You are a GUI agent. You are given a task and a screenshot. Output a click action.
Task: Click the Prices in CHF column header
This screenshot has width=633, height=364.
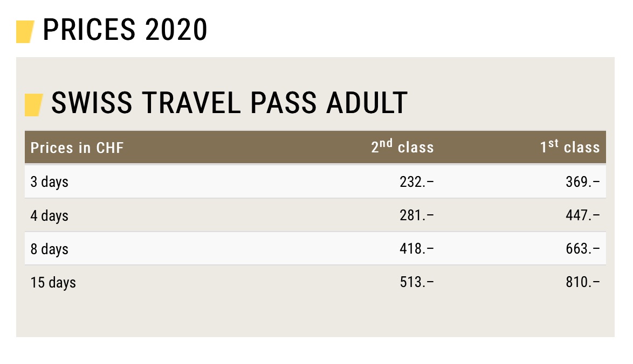click(x=77, y=148)
